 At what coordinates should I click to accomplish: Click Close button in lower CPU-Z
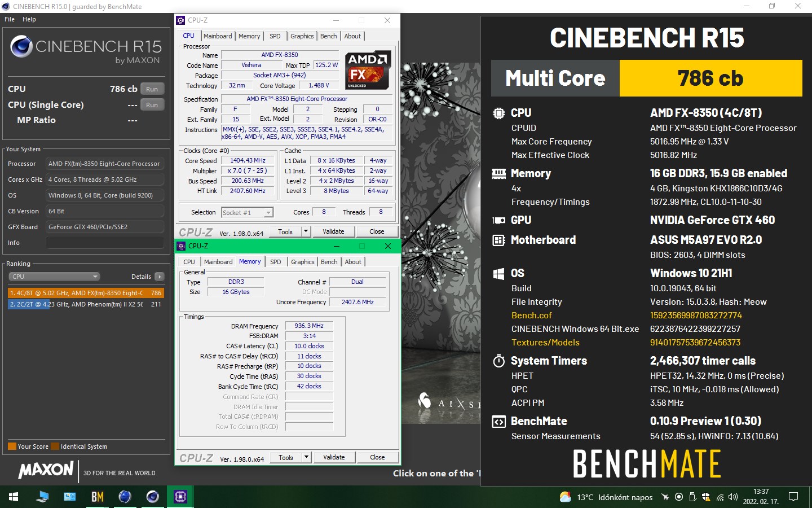(377, 457)
